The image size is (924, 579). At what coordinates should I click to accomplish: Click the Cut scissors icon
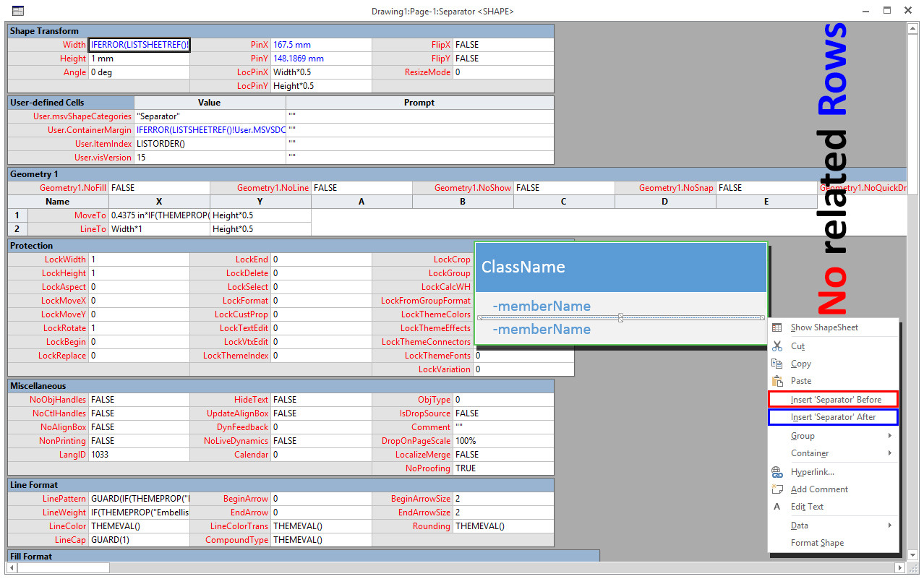pyautogui.click(x=777, y=346)
